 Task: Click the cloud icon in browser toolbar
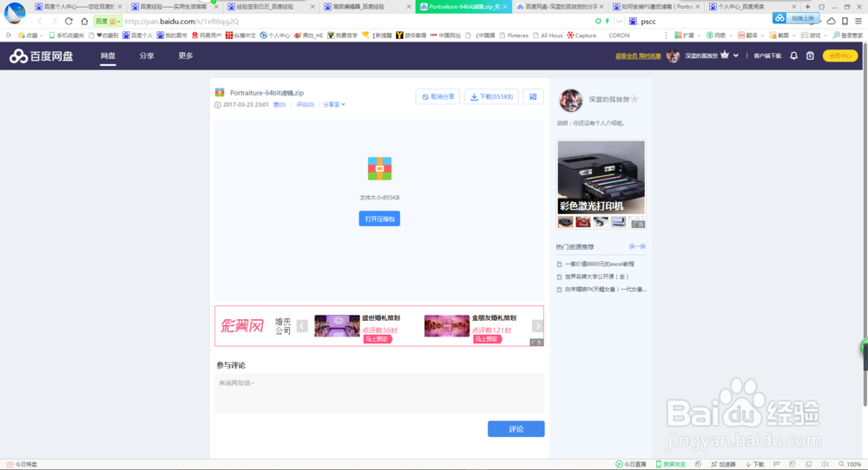(831, 21)
